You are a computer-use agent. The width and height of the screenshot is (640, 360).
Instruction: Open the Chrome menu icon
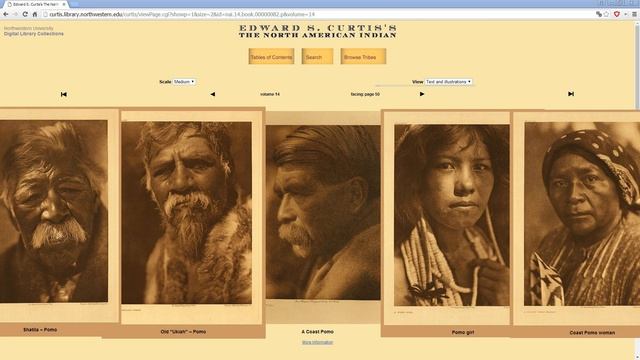click(634, 14)
